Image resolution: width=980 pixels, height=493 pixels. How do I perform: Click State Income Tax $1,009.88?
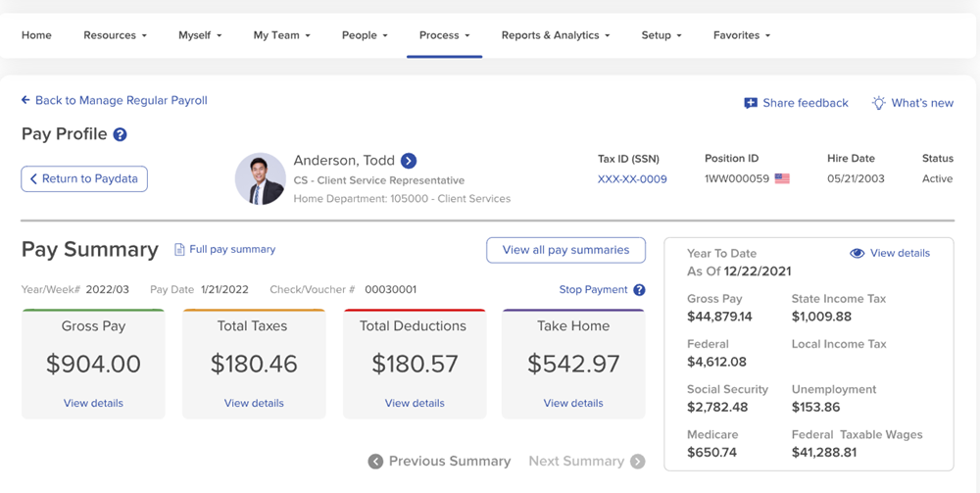[x=821, y=317]
